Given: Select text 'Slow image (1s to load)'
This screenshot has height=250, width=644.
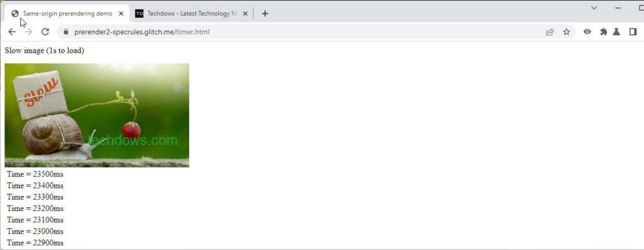Looking at the screenshot, I should (x=45, y=50).
